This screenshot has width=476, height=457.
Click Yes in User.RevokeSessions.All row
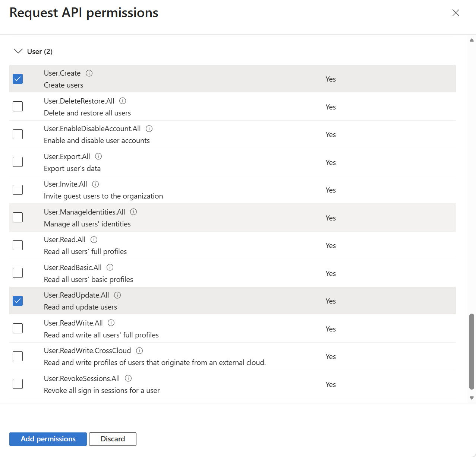click(x=331, y=384)
